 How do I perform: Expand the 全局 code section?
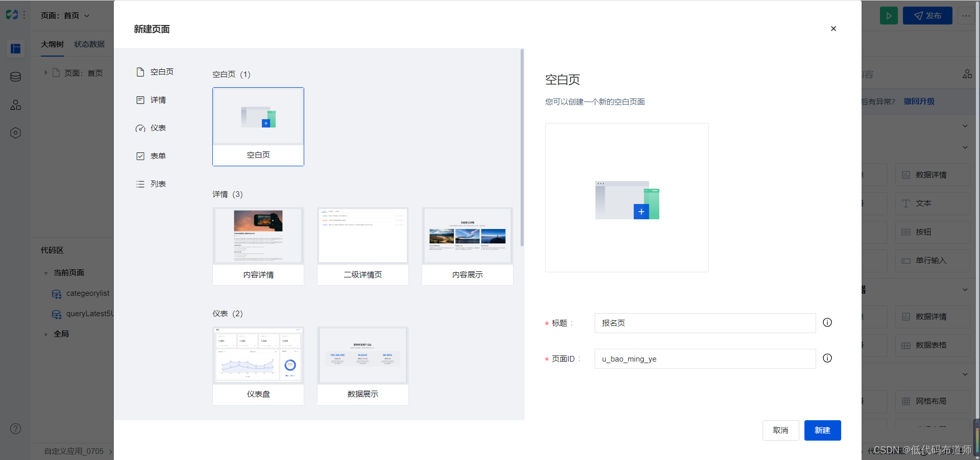46,335
